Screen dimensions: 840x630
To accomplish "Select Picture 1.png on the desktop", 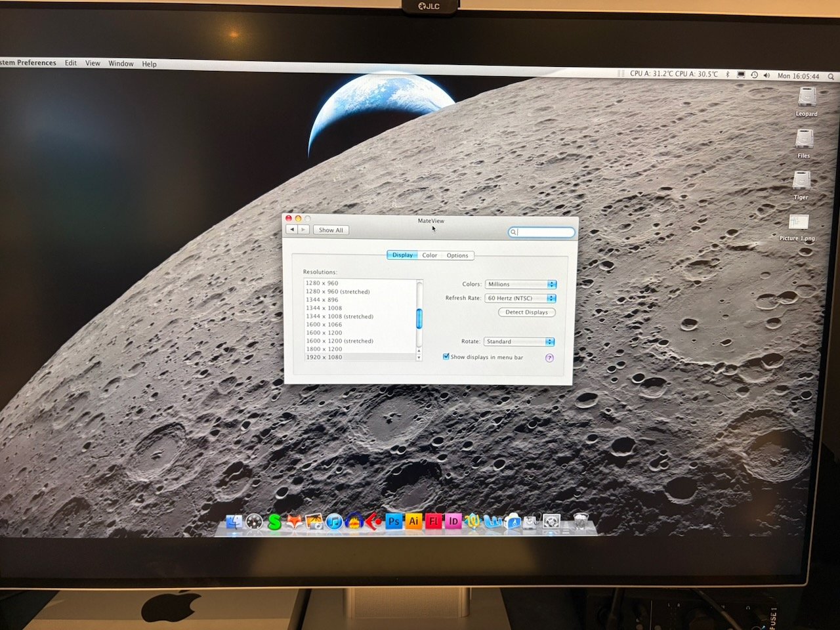I will pos(797,228).
